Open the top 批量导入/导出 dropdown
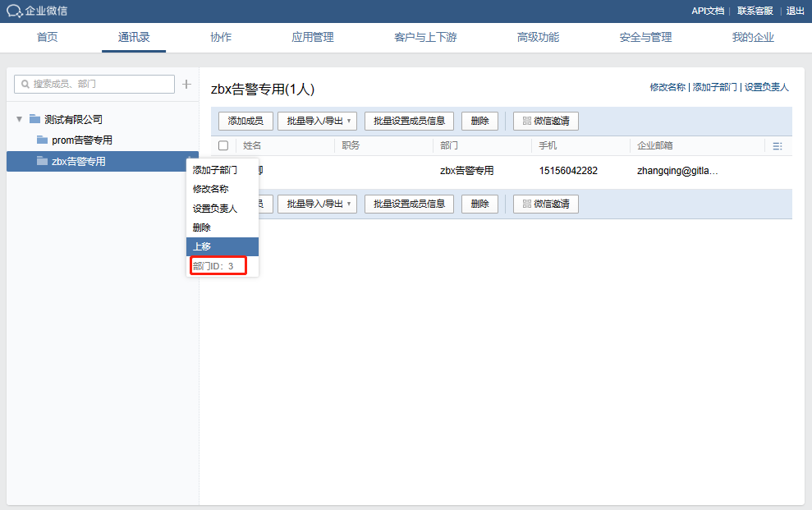The height and width of the screenshot is (510, 812). 317,121
